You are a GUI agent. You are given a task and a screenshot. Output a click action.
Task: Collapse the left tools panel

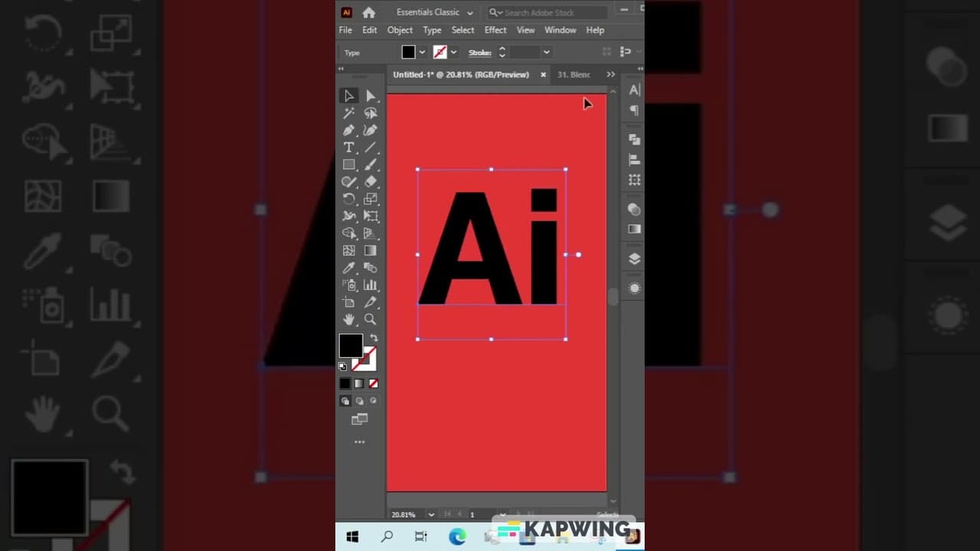tap(341, 68)
